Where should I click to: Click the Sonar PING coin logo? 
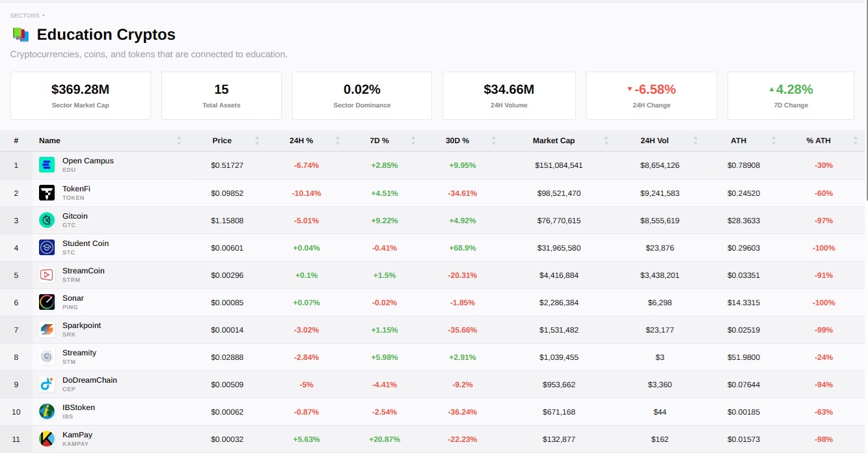coord(47,302)
